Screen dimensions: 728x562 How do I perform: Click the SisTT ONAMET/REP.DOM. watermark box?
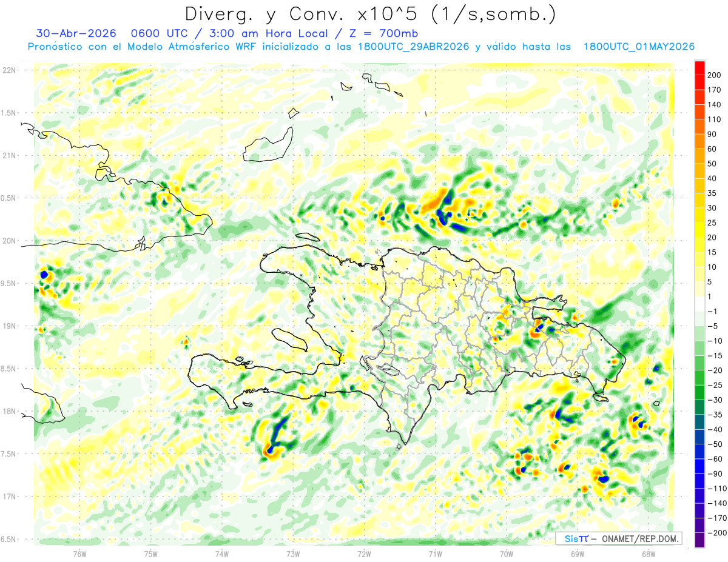(618, 538)
